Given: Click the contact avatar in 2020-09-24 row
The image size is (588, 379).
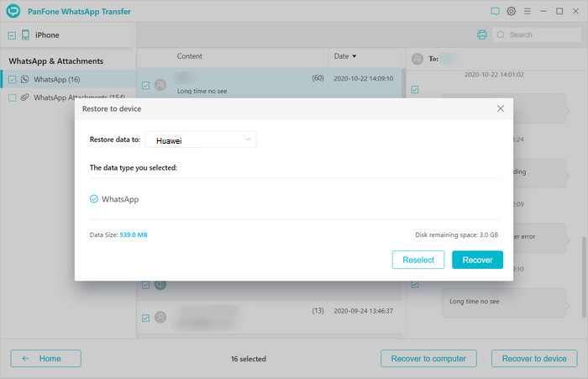Looking at the screenshot, I should pos(160,317).
